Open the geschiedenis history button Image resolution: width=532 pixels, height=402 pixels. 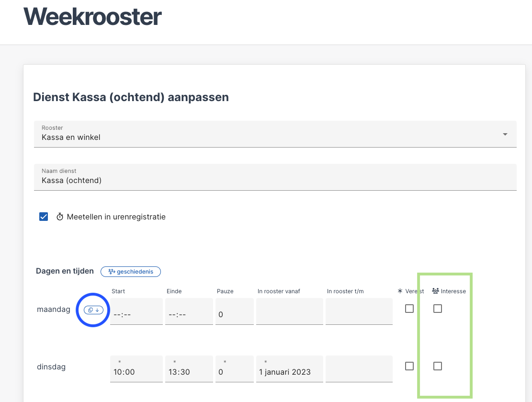[131, 272]
